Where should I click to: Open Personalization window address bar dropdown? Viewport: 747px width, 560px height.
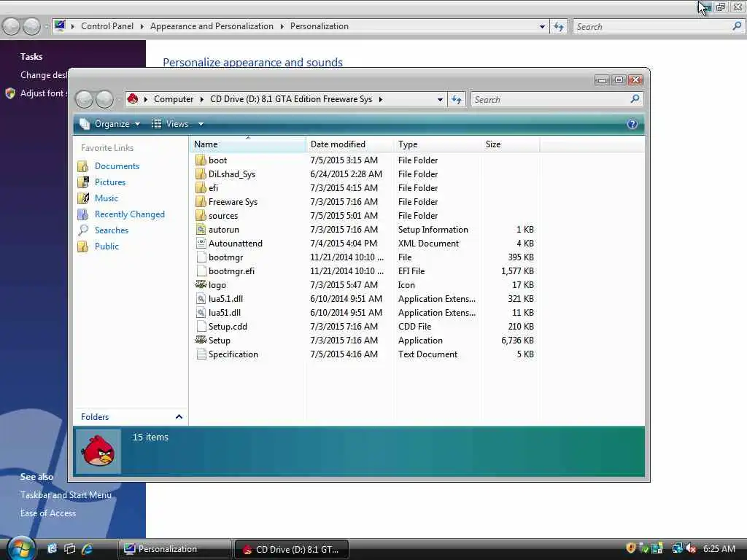tap(542, 27)
